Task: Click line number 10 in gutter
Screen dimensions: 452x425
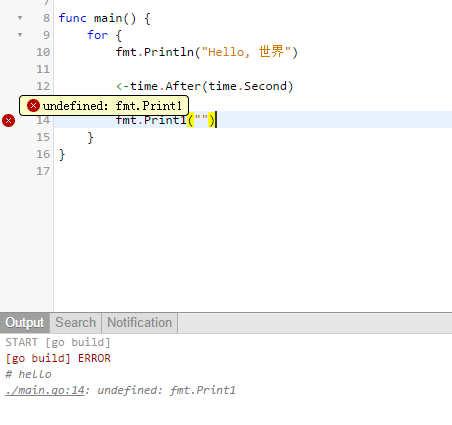Action: pyautogui.click(x=43, y=52)
